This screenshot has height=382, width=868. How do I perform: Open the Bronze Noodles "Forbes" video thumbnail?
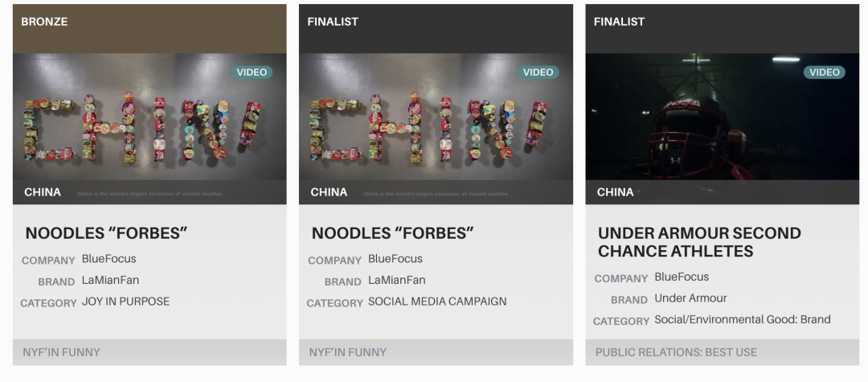point(149,129)
